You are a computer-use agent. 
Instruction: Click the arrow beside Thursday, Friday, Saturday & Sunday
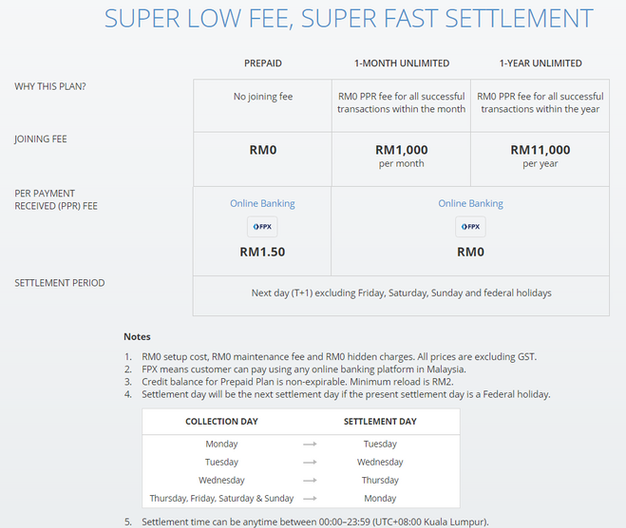point(310,498)
